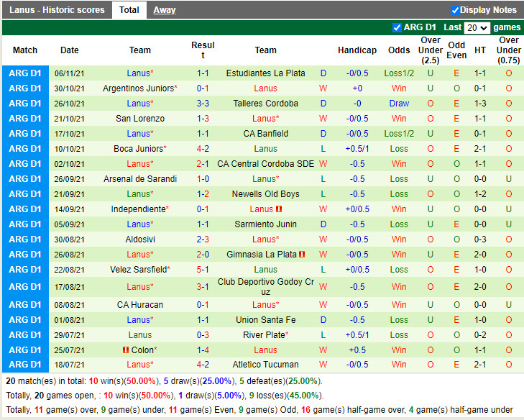524x420 pixels.
Task: View the 3-3 result against Talleres Cordoba
Action: [203, 104]
